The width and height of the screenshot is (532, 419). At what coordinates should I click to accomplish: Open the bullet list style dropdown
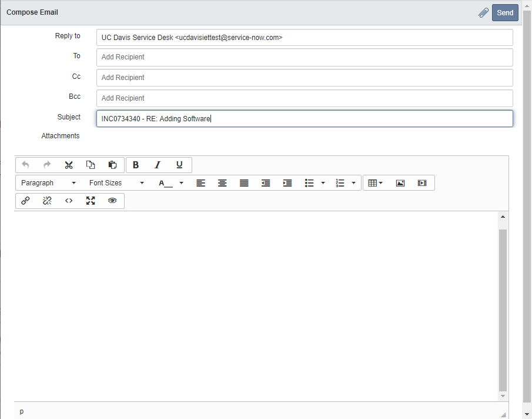pos(323,183)
